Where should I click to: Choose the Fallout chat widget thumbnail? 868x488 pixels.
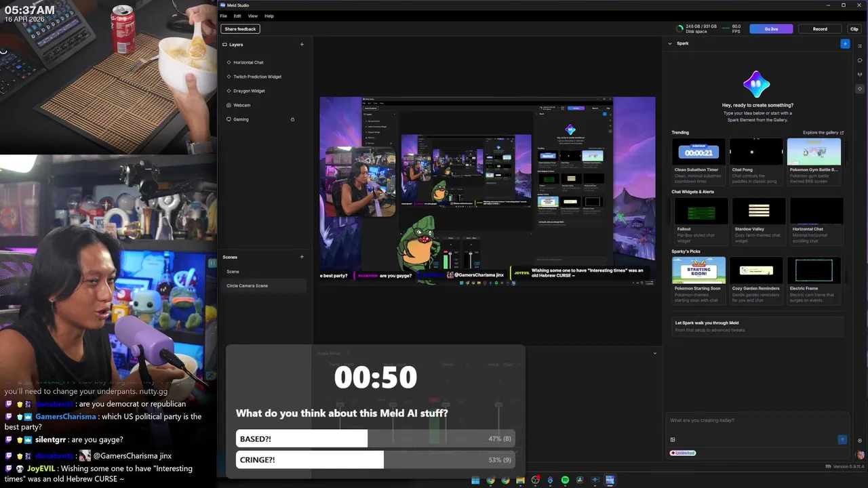tap(701, 211)
